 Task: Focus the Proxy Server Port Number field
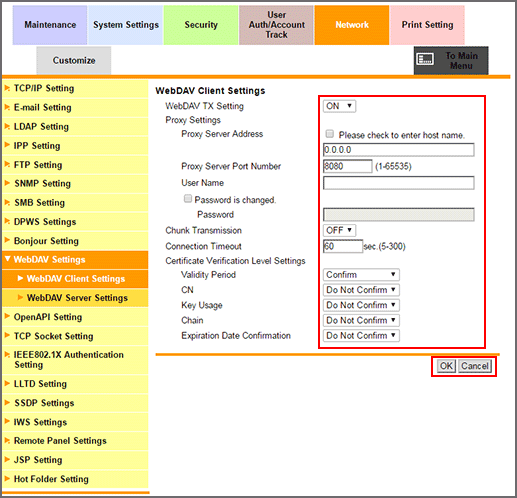(347, 166)
